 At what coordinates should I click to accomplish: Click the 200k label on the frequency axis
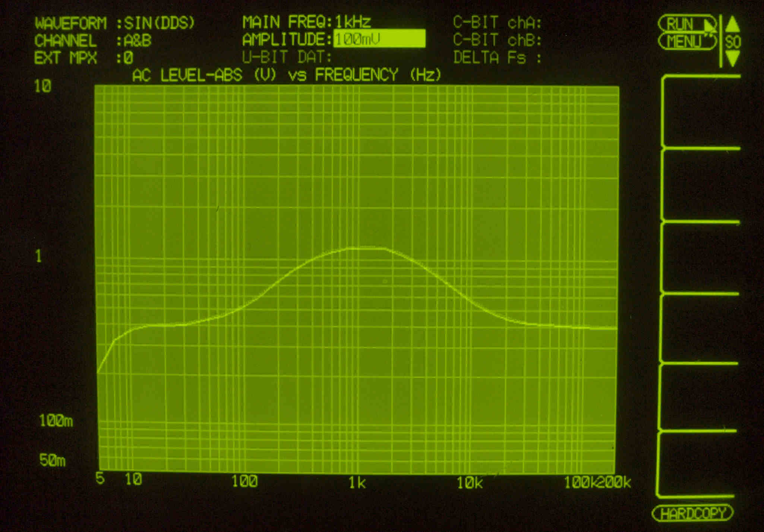coord(614,482)
